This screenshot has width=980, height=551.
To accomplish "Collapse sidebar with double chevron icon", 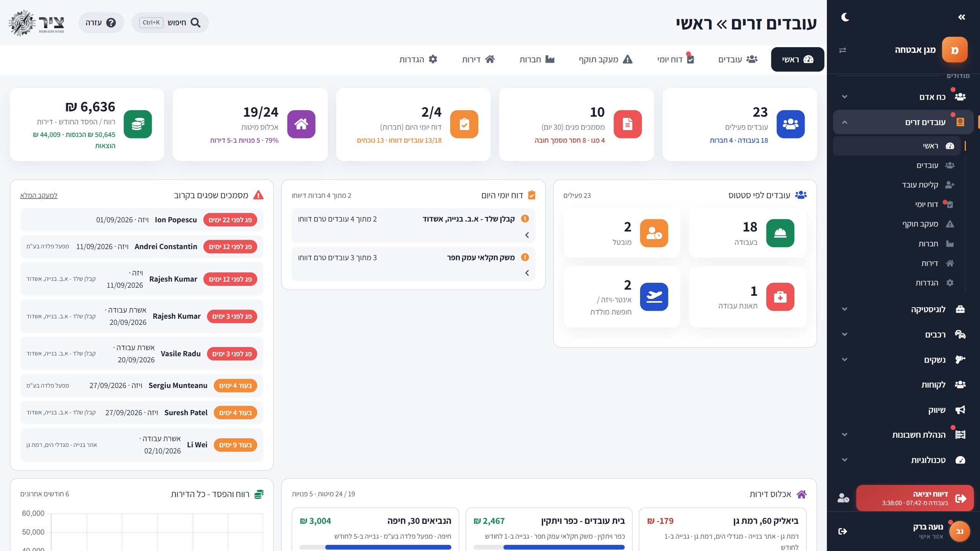I will (962, 17).
